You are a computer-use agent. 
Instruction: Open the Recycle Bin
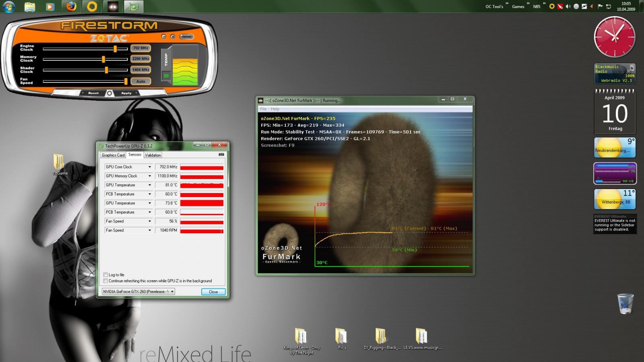625,304
